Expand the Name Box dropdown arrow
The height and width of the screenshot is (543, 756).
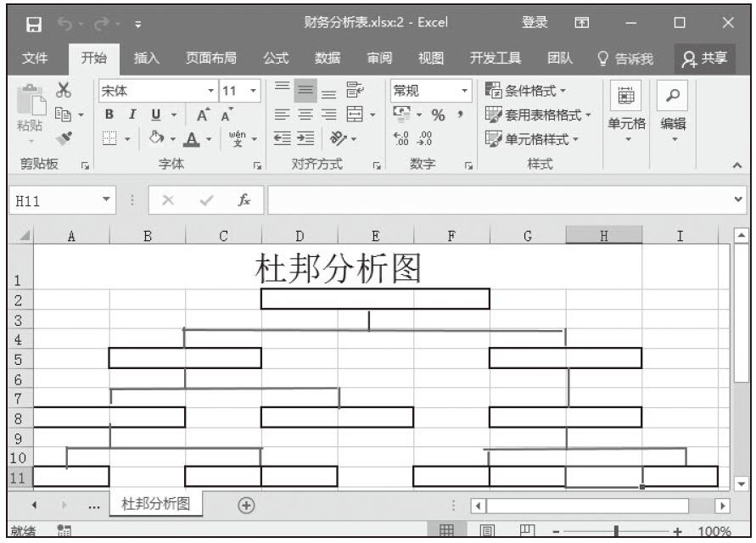[105, 202]
